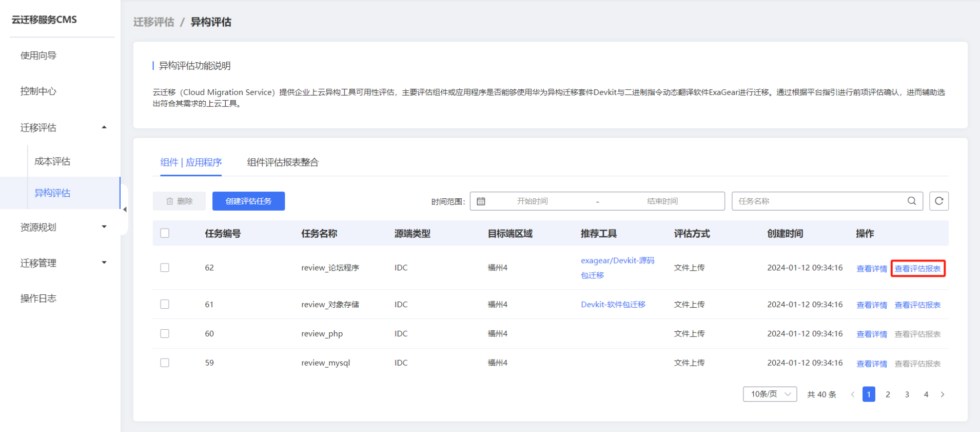The width and height of the screenshot is (980, 432).
Task: Click the exagear/Devkit-源码包迁移 link
Action: [617, 268]
